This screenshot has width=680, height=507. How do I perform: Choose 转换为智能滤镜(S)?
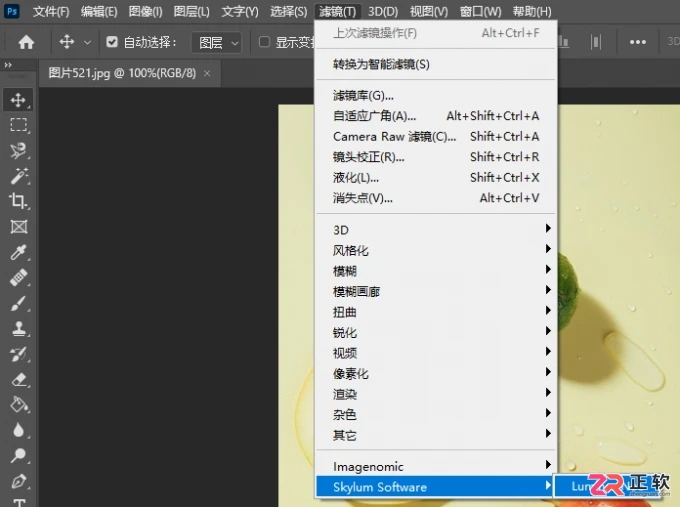(436, 64)
